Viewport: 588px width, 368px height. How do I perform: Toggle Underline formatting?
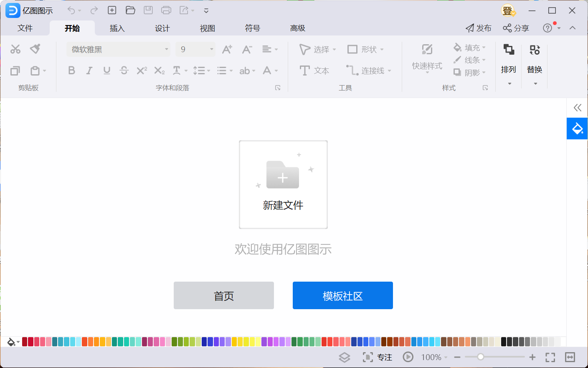(107, 71)
